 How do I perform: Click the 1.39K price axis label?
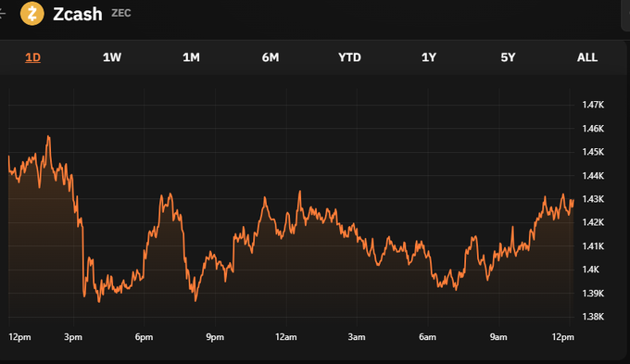coord(593,294)
